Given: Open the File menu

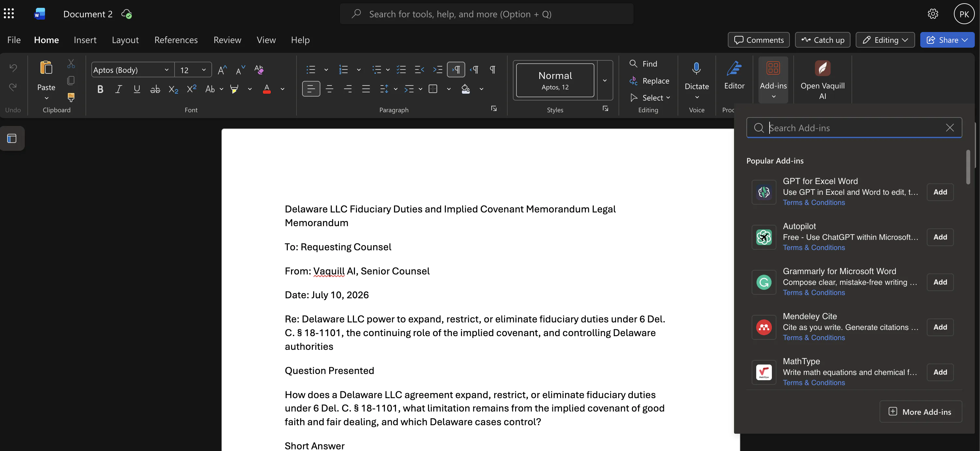Looking at the screenshot, I should (14, 40).
